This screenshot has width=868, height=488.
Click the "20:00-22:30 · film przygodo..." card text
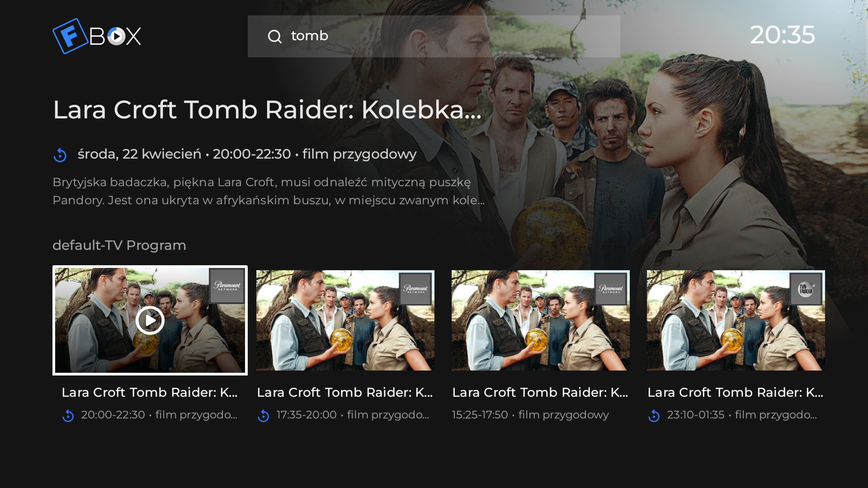click(x=159, y=415)
